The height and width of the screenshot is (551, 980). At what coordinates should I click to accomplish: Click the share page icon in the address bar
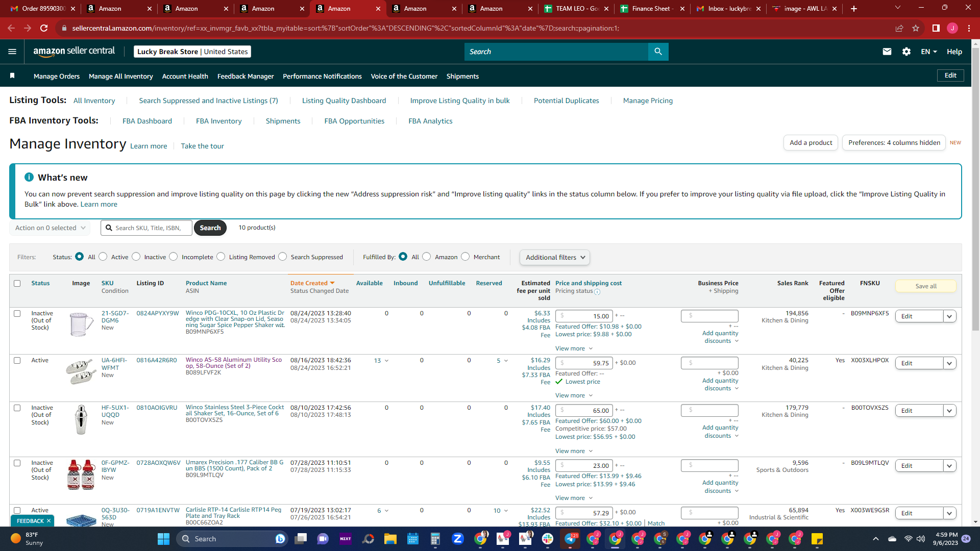pyautogui.click(x=899, y=28)
